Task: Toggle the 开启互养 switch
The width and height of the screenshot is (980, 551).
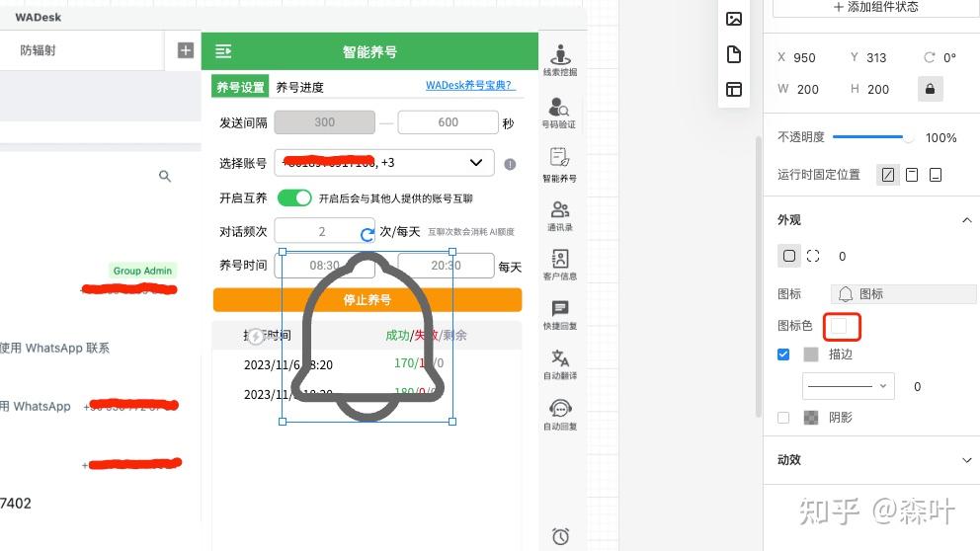Action: 294,198
